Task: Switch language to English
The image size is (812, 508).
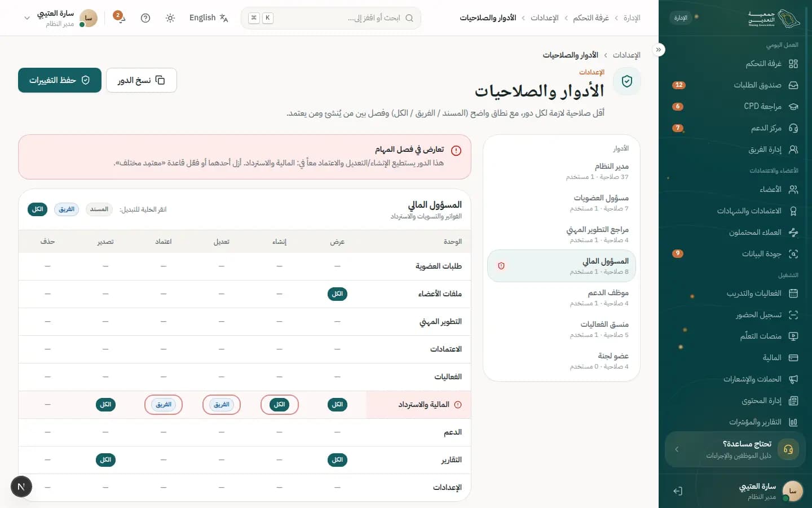Action: pyautogui.click(x=209, y=18)
